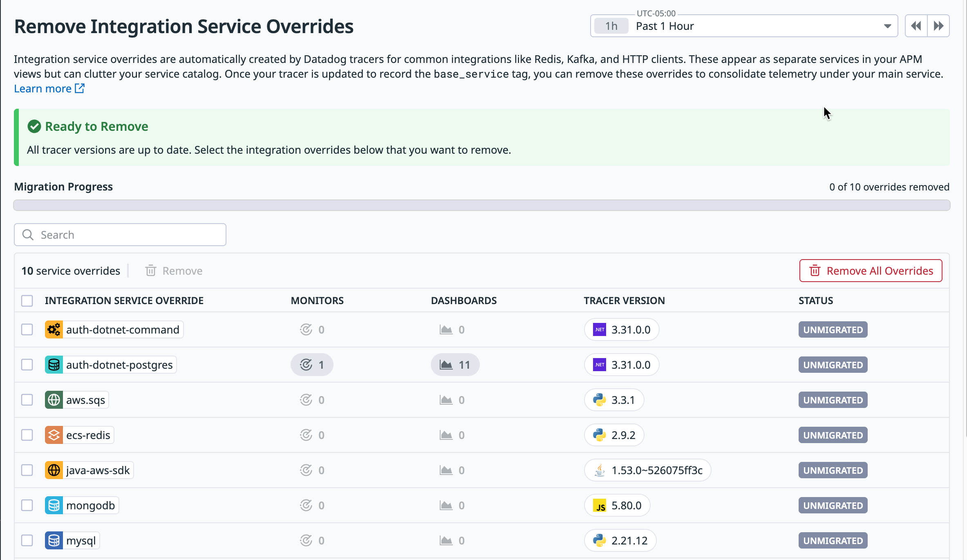Click the Remove All Overrides button
967x560 pixels.
(x=871, y=271)
